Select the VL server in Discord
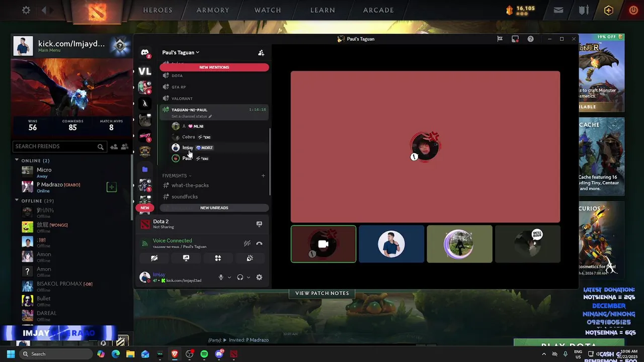 (145, 71)
